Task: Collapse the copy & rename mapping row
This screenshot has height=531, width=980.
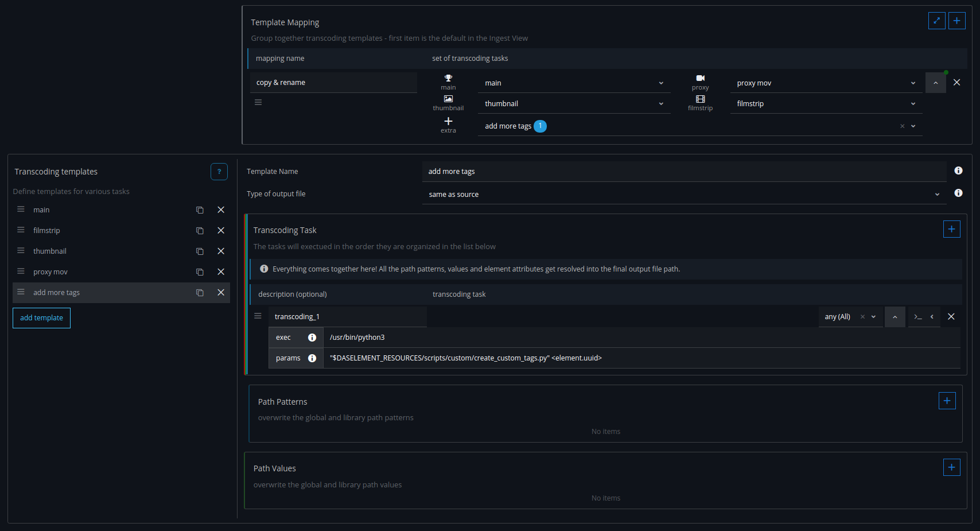Action: tap(935, 82)
